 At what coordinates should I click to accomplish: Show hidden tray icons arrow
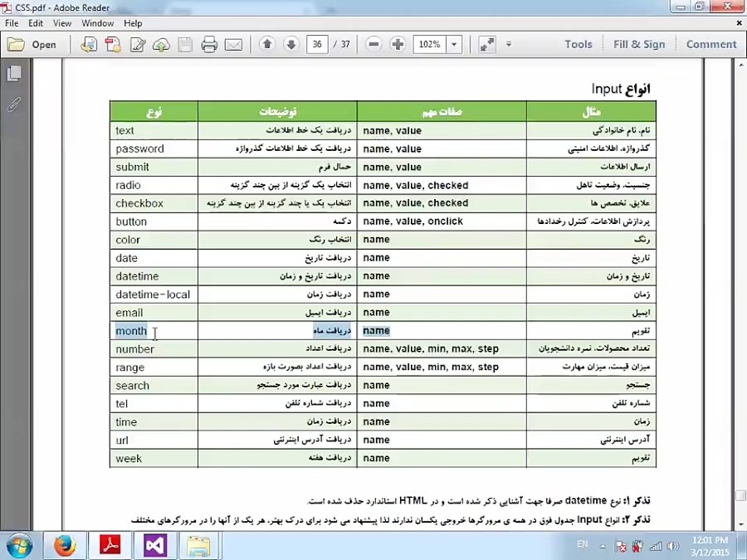(603, 547)
